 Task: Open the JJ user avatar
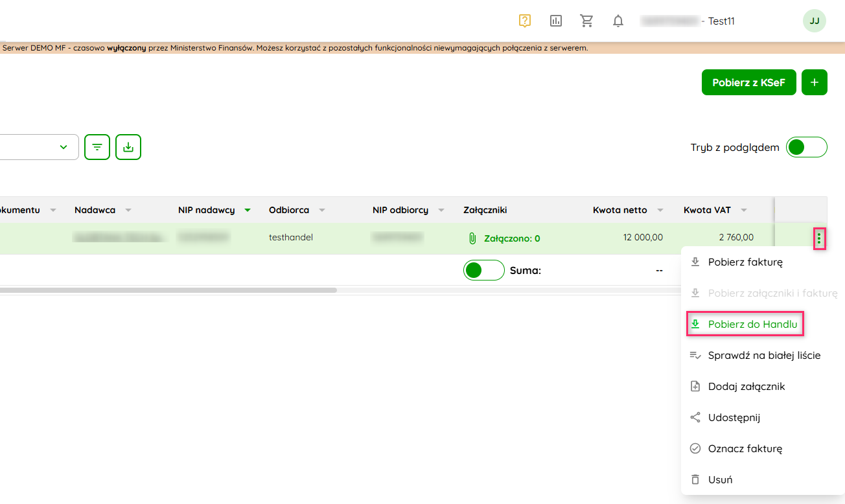coord(815,21)
